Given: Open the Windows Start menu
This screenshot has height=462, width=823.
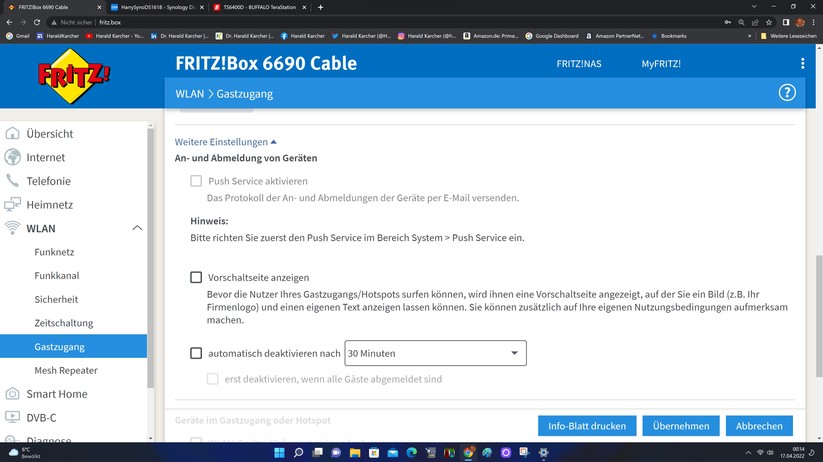Looking at the screenshot, I should tap(279, 453).
